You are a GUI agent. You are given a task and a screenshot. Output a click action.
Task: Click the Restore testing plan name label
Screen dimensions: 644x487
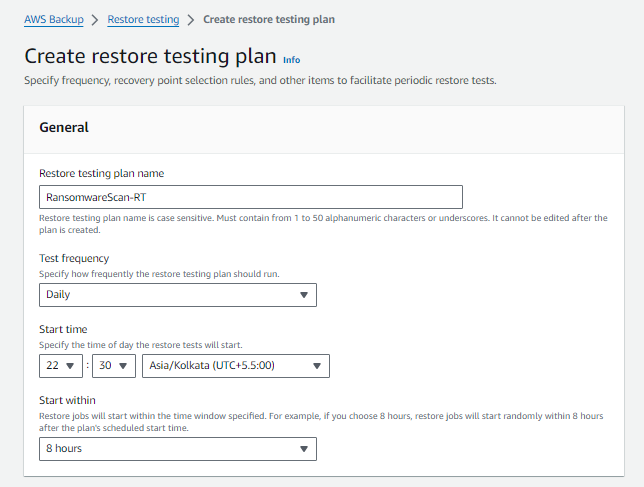101,173
